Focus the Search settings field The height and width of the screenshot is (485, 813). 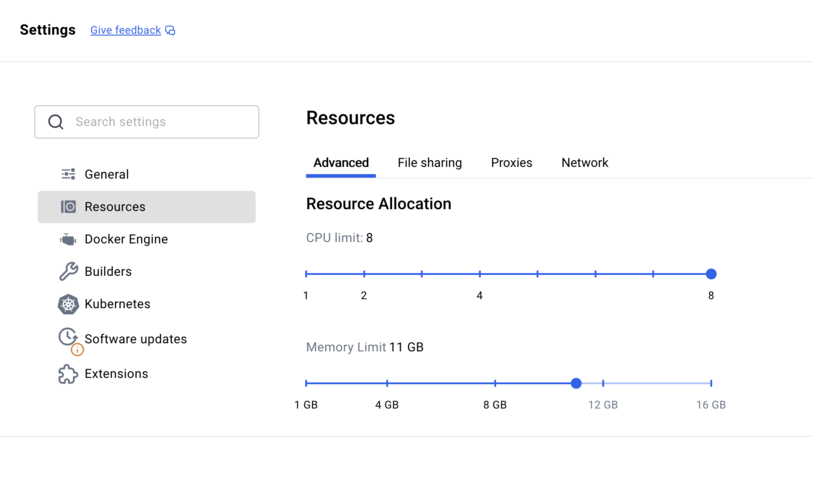pyautogui.click(x=147, y=122)
